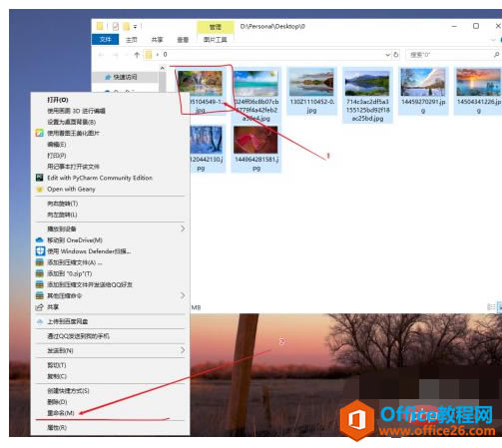Collapse the ribbon with the top-right chevron
The height and width of the screenshot is (448, 502).
pyautogui.click(x=494, y=40)
